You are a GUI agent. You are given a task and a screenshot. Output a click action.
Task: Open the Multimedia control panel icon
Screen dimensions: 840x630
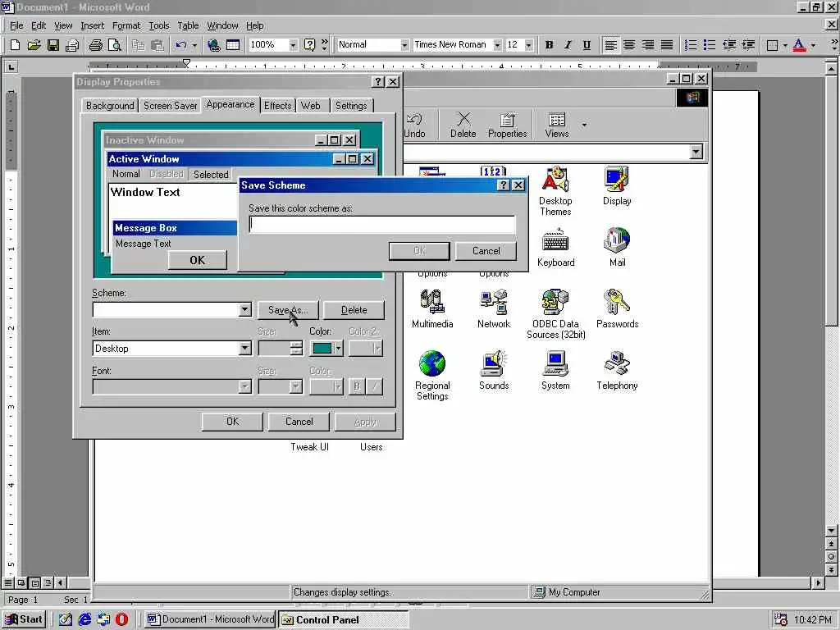coord(432,309)
